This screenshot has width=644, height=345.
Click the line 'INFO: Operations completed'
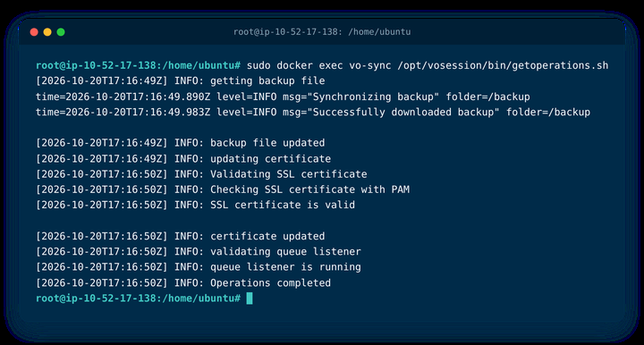[x=183, y=283]
